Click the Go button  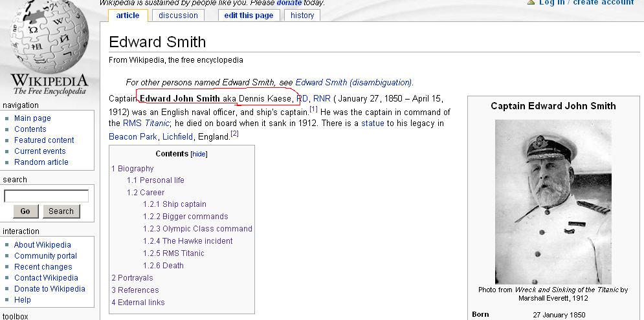pos(25,211)
